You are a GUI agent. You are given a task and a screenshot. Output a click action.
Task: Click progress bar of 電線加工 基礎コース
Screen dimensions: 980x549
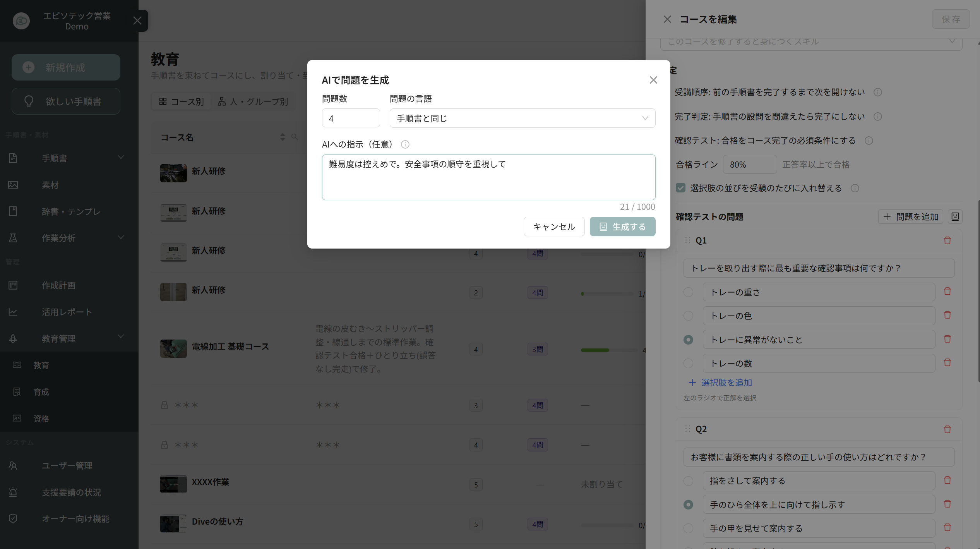point(609,350)
